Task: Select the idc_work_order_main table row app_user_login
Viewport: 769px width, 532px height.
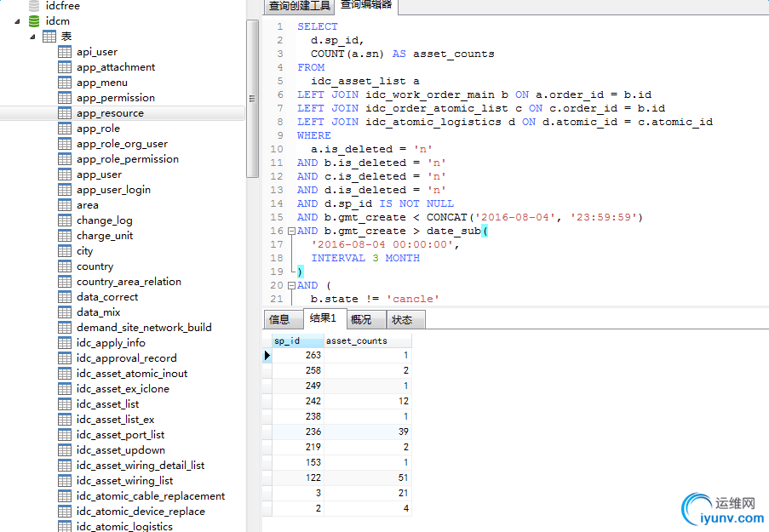Action: [113, 190]
